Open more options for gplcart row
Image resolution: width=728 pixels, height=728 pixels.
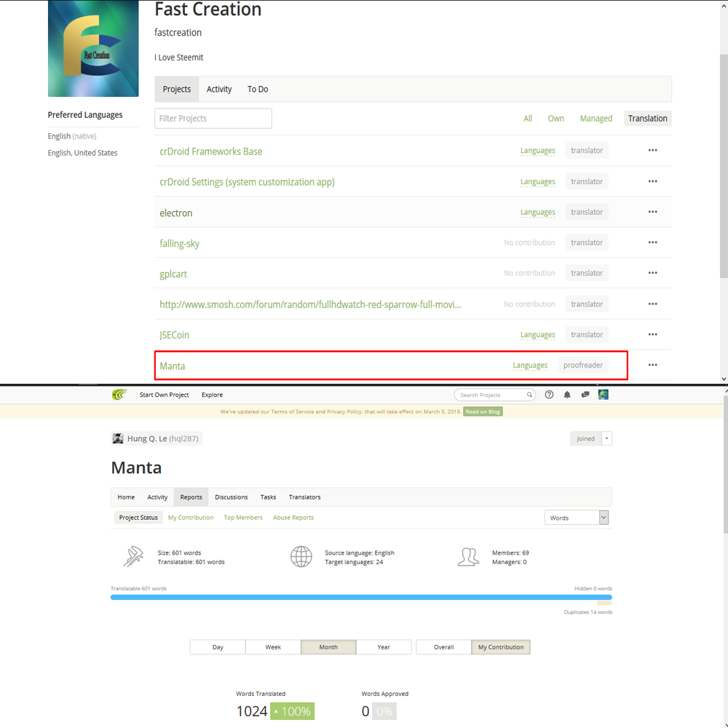652,273
